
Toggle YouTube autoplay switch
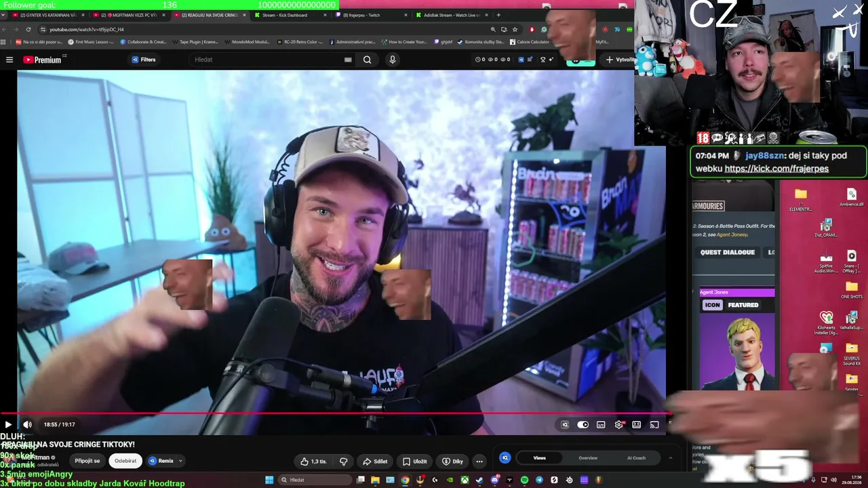(x=583, y=425)
